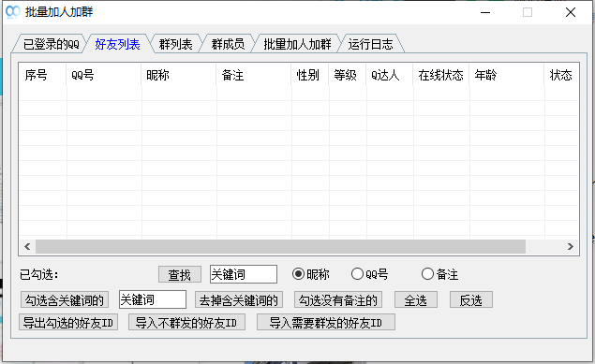
Task: Click the horizontal scrollbar left arrow
Action: click(x=27, y=247)
